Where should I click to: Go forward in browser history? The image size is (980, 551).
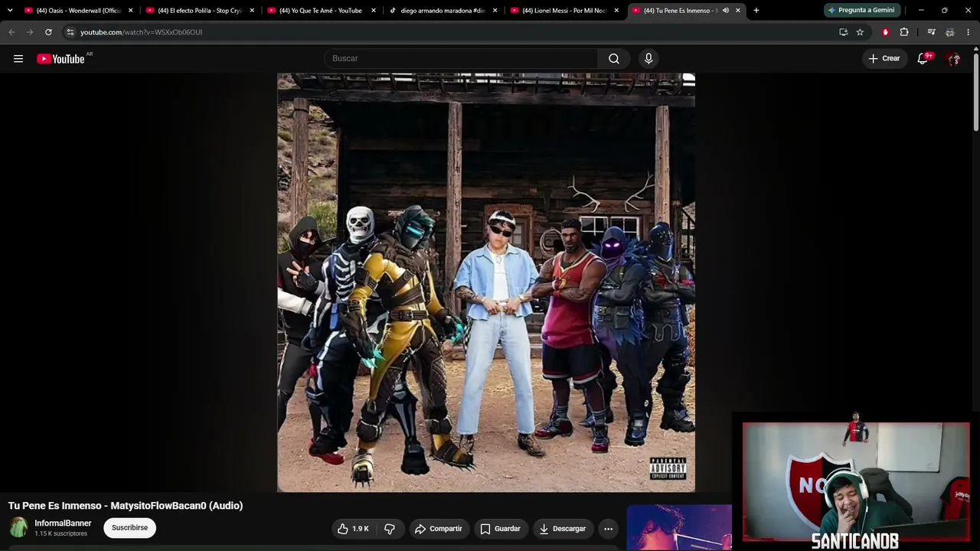(30, 32)
